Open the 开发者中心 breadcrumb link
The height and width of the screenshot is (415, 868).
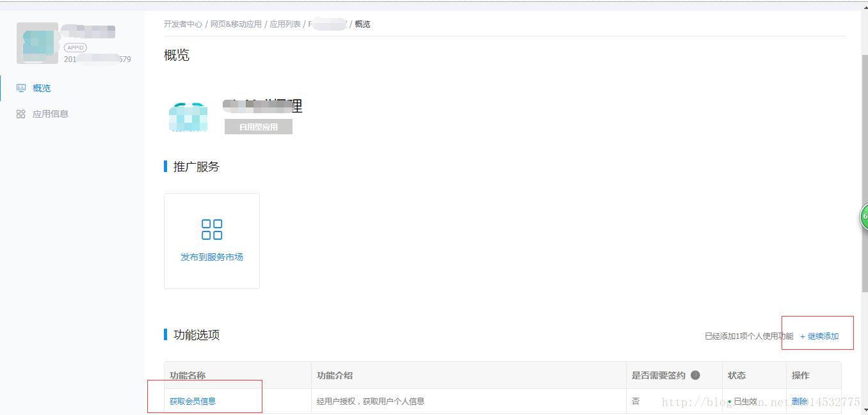(x=183, y=24)
